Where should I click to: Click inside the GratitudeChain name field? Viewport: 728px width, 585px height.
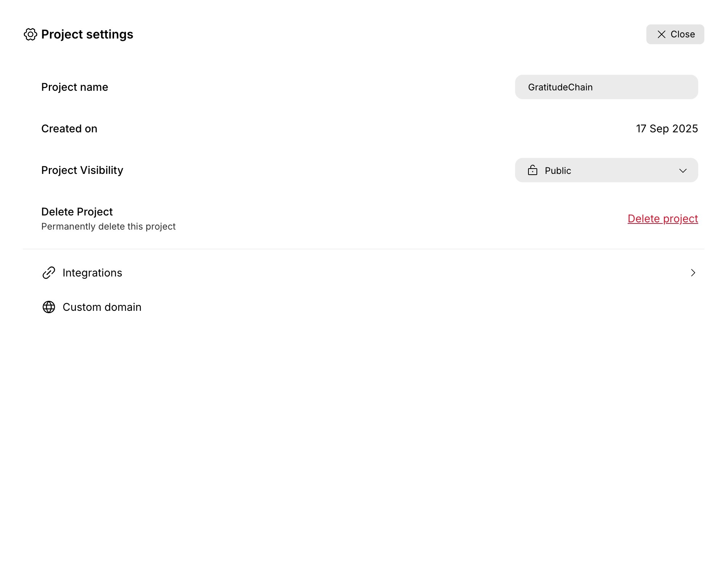606,87
